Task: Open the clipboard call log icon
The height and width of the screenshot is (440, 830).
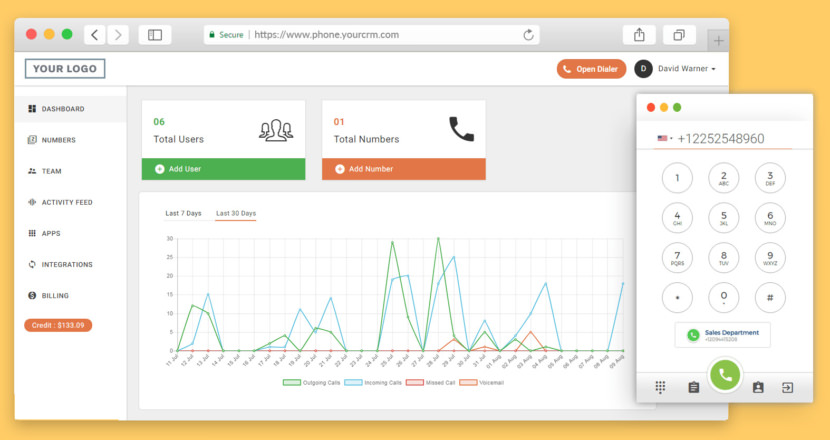Action: point(693,388)
